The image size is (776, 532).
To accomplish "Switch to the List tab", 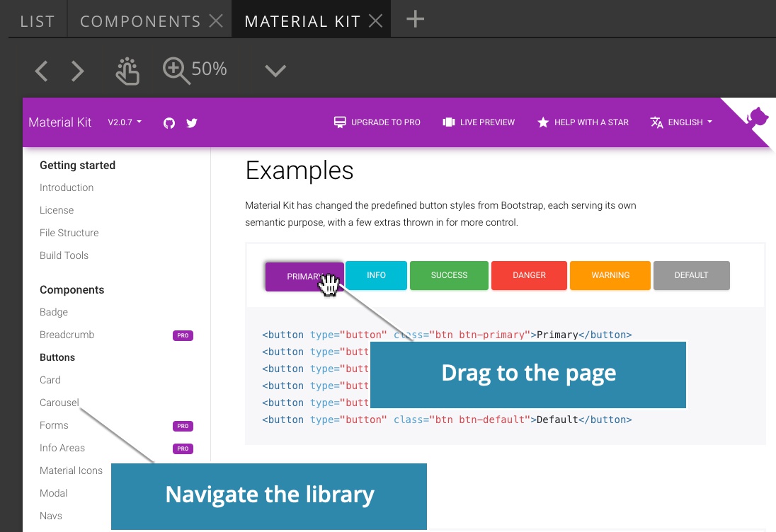I will 38,21.
